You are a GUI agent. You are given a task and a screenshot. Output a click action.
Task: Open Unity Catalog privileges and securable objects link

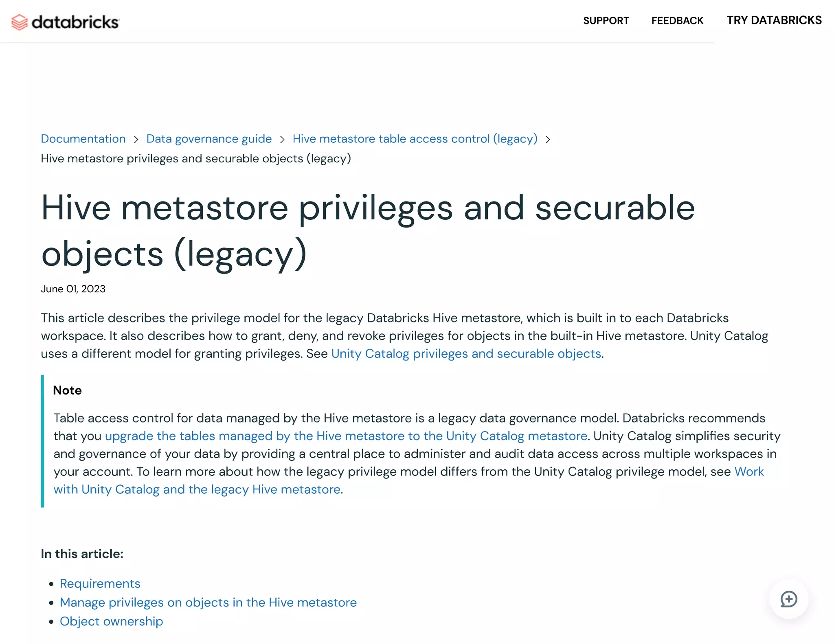coord(466,354)
